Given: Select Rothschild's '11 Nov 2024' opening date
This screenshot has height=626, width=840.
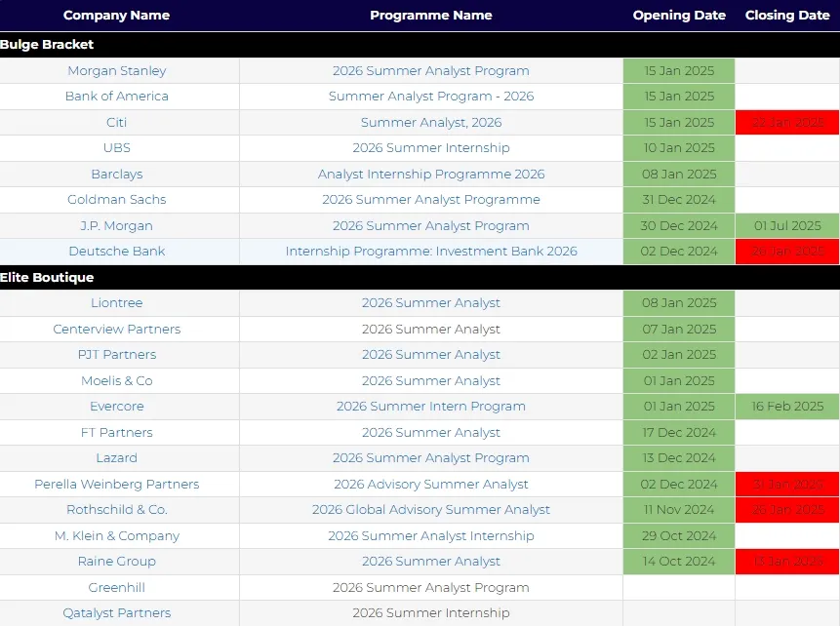Looking at the screenshot, I should [679, 510].
